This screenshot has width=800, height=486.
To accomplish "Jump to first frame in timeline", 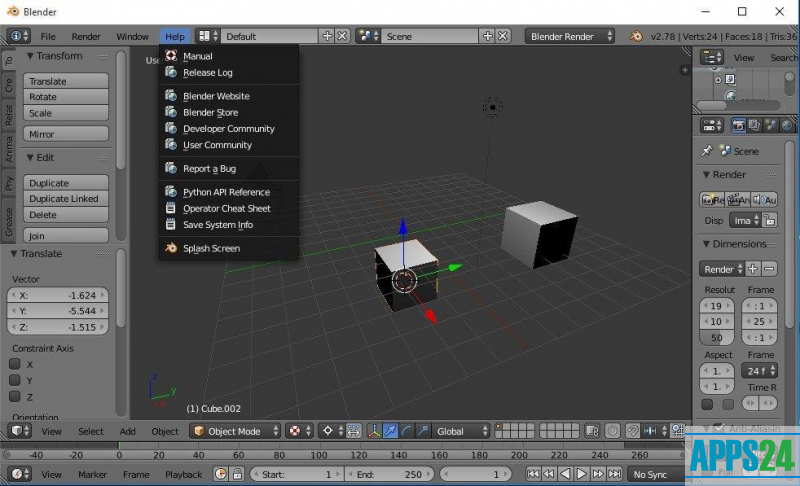I will click(x=533, y=474).
